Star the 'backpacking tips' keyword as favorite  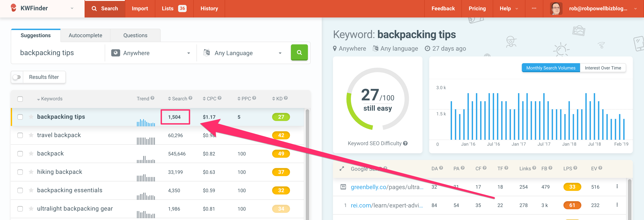[31, 117]
